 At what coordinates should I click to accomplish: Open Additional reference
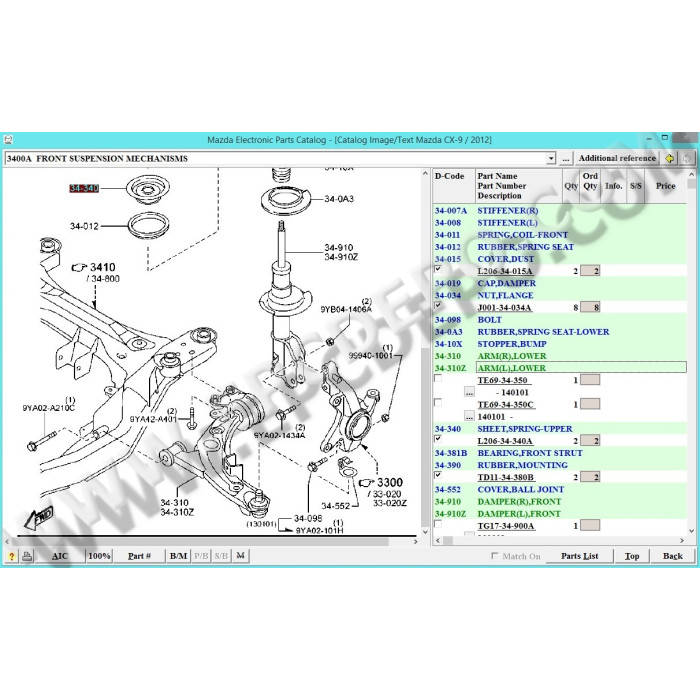[617, 158]
